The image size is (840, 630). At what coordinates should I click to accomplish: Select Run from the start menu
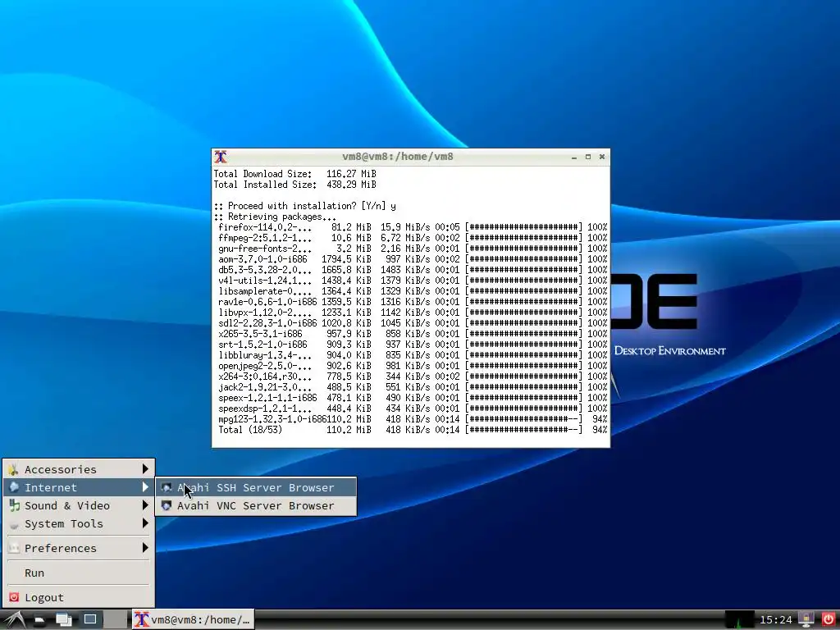click(x=79, y=573)
